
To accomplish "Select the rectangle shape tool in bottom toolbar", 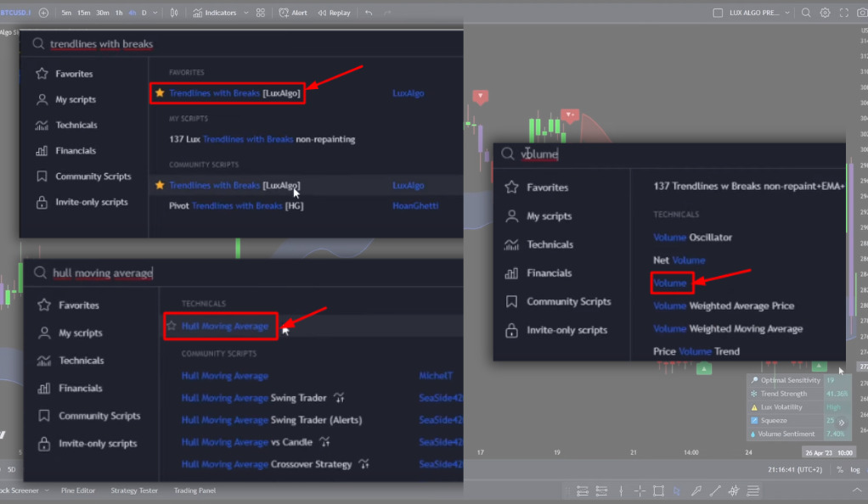I will coord(658,490).
